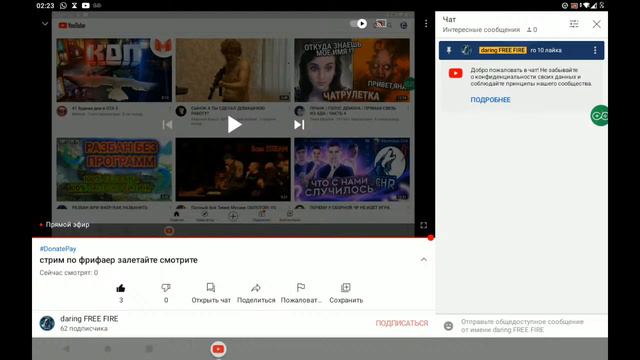Toggle the autoplay switch in the player
The width and height of the screenshot is (640, 360).
(x=359, y=24)
